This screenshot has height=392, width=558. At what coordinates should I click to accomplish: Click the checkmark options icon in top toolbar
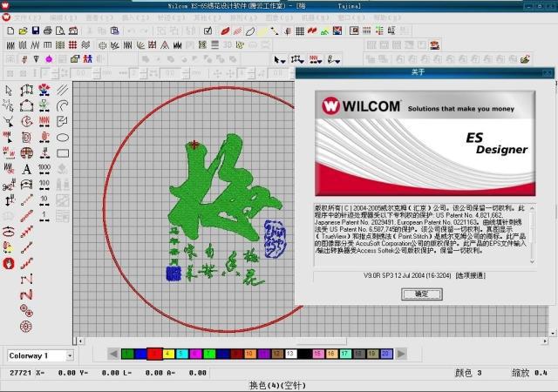(x=208, y=31)
